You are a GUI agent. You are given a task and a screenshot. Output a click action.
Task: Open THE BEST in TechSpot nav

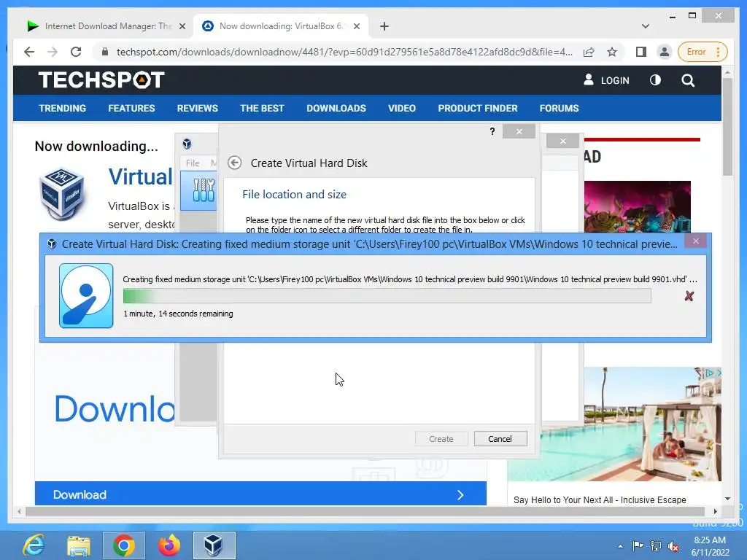point(262,108)
